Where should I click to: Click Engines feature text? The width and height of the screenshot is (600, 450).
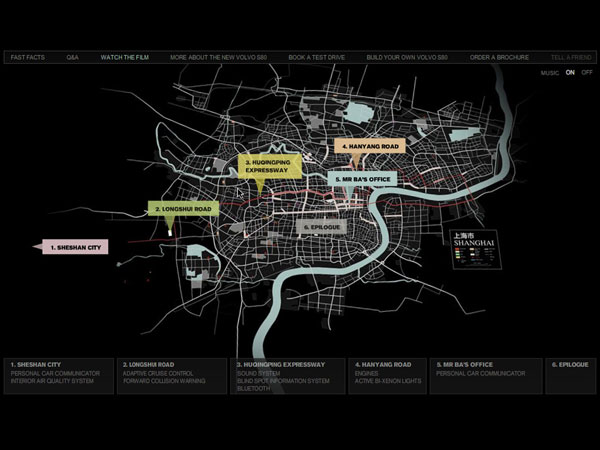(366, 373)
